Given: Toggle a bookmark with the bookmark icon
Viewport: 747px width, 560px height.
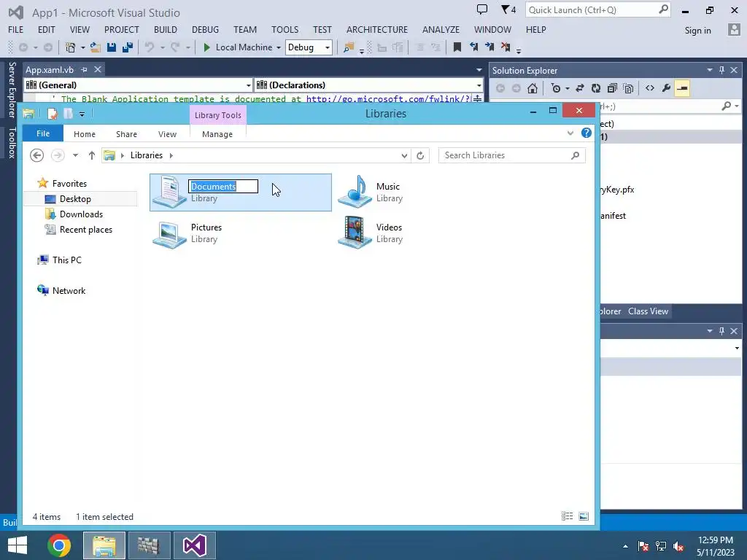Looking at the screenshot, I should pos(457,47).
